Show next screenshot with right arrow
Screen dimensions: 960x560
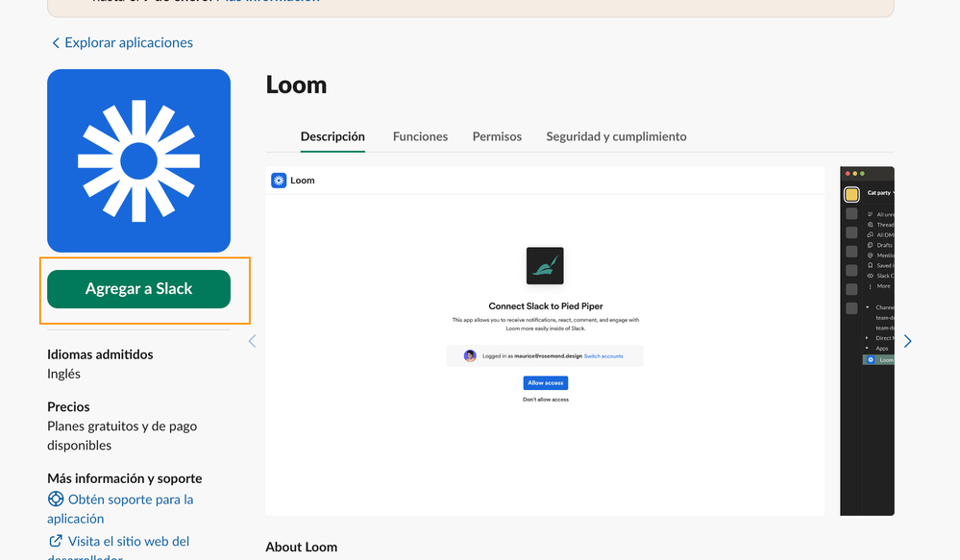[x=907, y=341]
